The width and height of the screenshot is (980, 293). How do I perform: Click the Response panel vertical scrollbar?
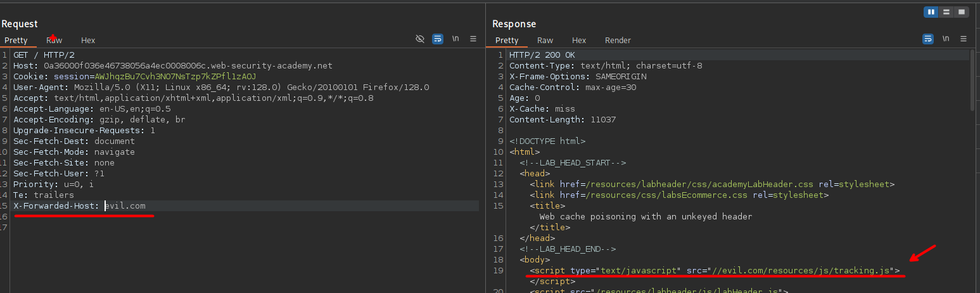[974, 79]
